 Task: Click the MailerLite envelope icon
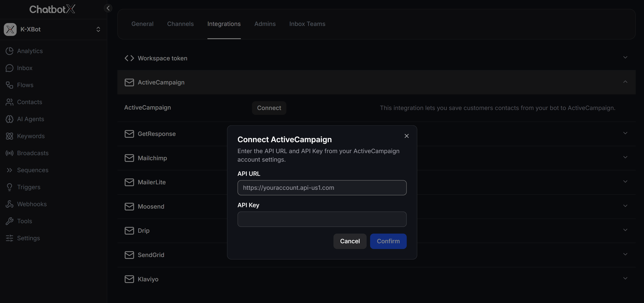[x=129, y=182]
